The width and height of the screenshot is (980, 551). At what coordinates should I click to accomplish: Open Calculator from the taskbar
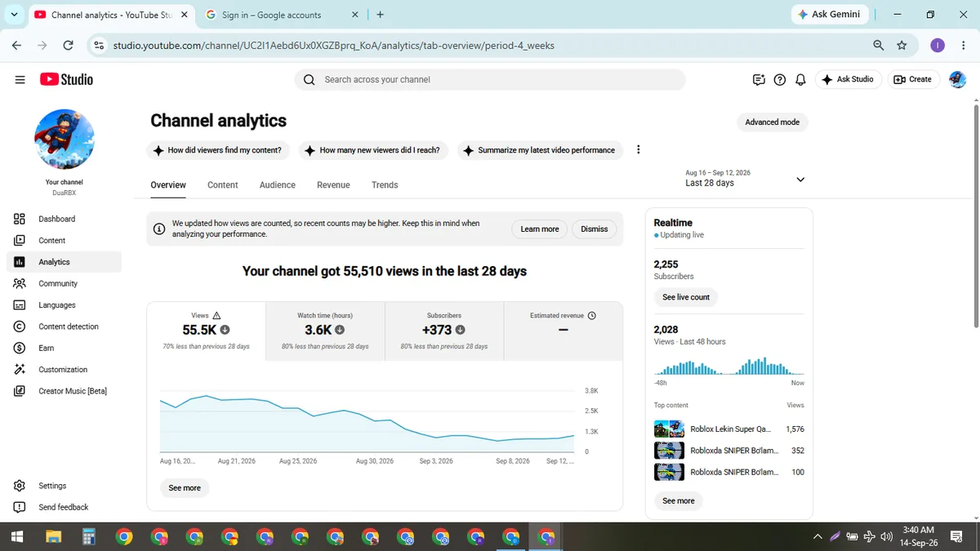(89, 536)
